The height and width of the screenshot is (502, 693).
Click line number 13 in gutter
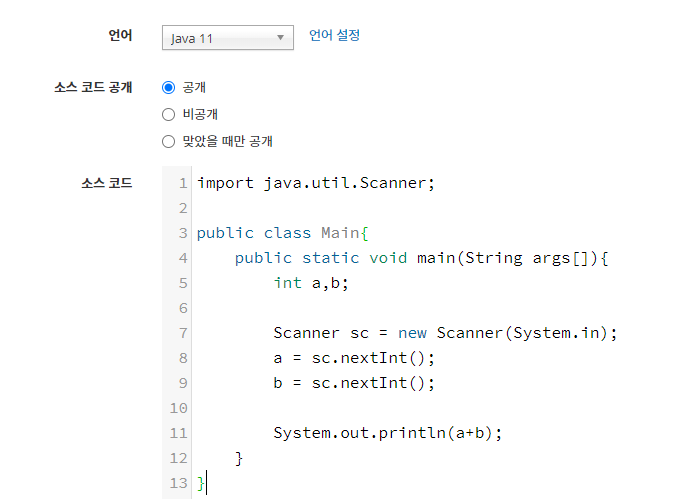(179, 483)
